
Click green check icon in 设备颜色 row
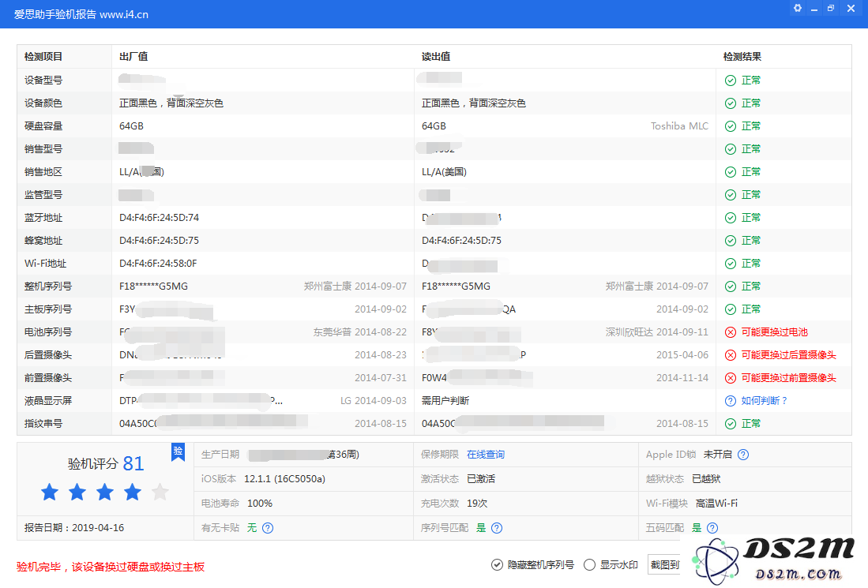pyautogui.click(x=730, y=103)
